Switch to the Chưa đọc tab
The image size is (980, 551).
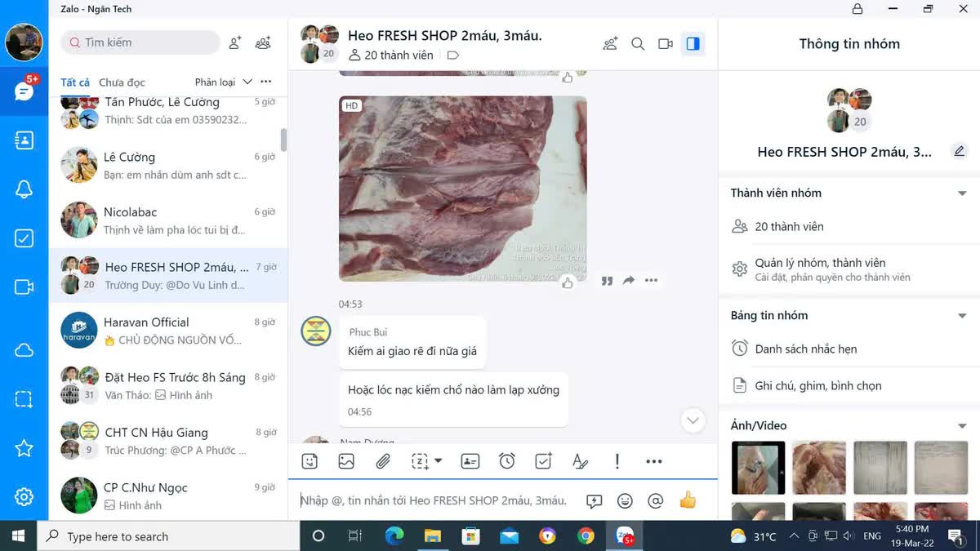(x=122, y=82)
